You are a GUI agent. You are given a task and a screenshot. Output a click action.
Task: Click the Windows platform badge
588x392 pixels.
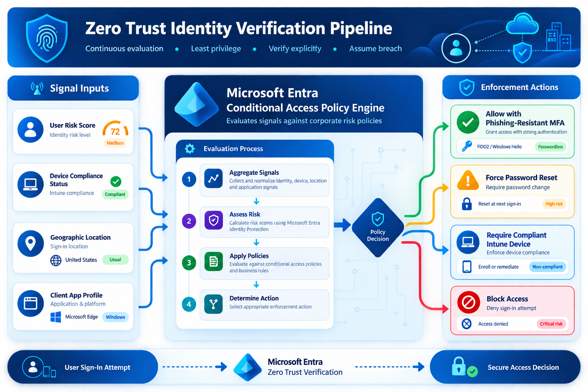click(116, 317)
